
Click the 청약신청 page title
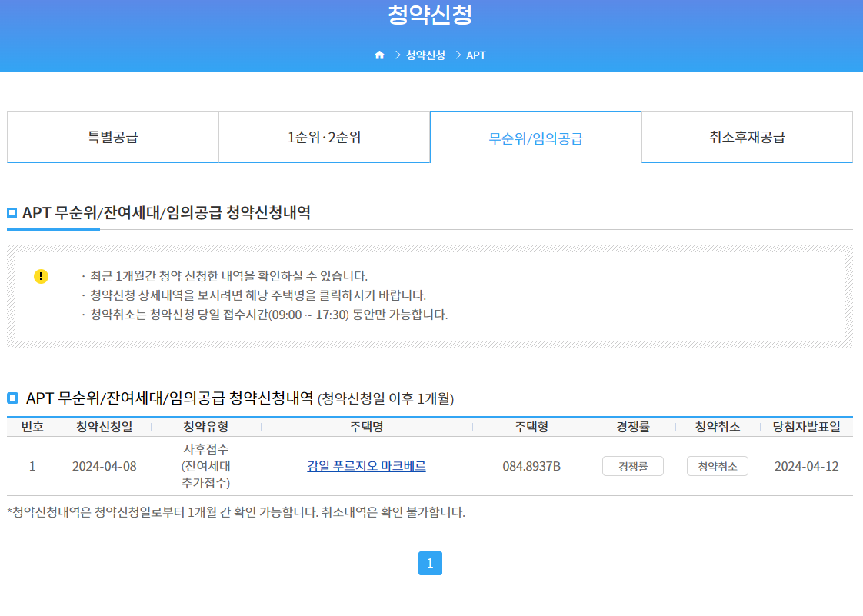tap(431, 15)
